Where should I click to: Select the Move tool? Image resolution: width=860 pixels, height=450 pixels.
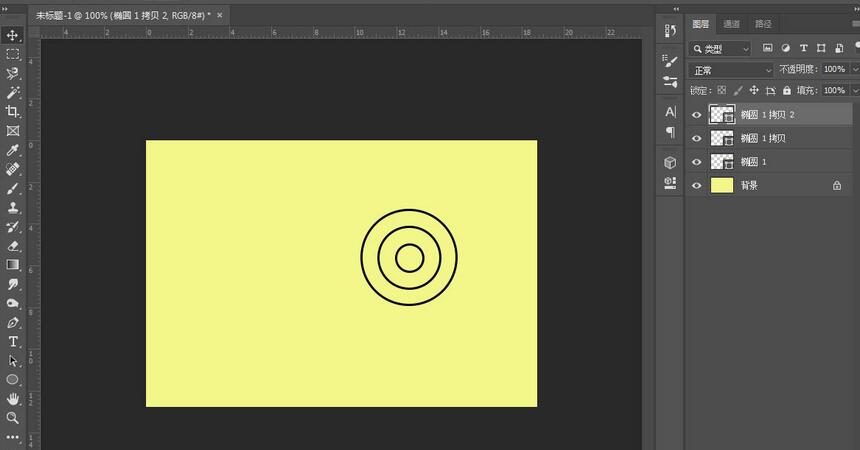coord(13,35)
